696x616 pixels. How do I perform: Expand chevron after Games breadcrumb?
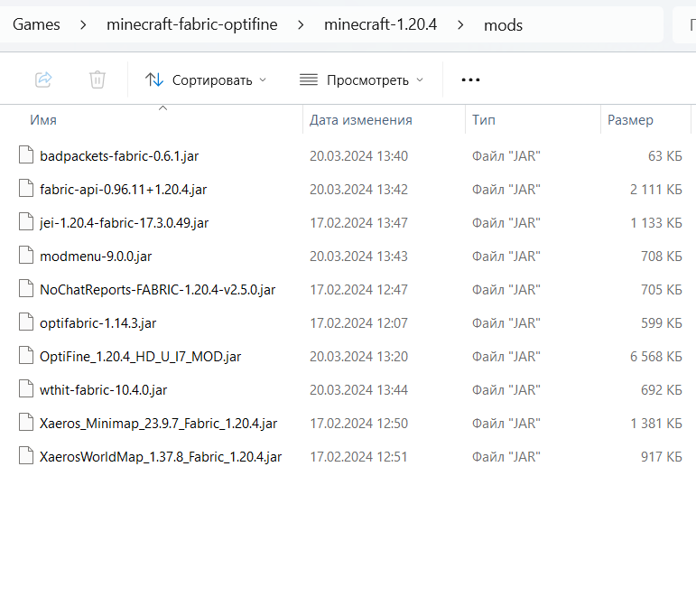[83, 25]
